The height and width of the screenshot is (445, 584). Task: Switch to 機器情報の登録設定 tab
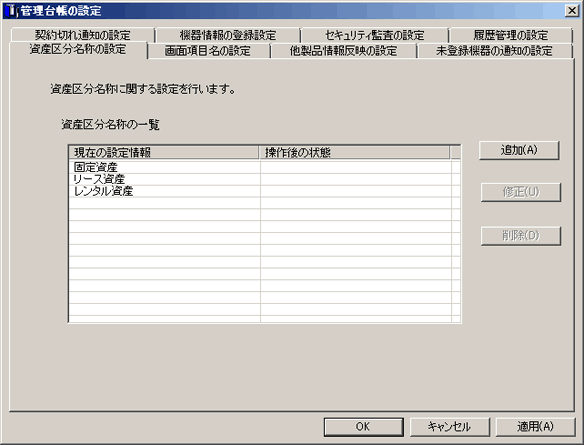[228, 35]
